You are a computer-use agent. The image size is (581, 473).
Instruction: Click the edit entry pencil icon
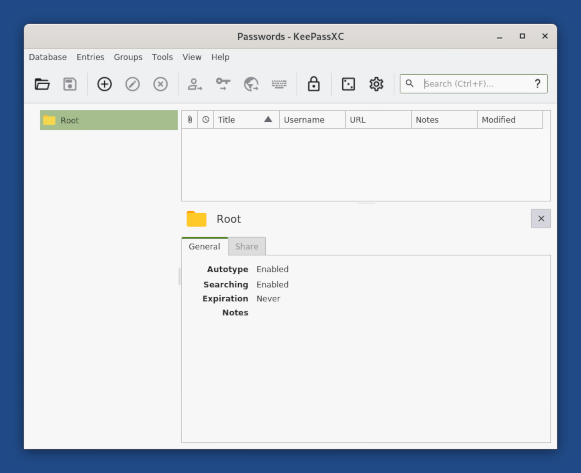132,84
